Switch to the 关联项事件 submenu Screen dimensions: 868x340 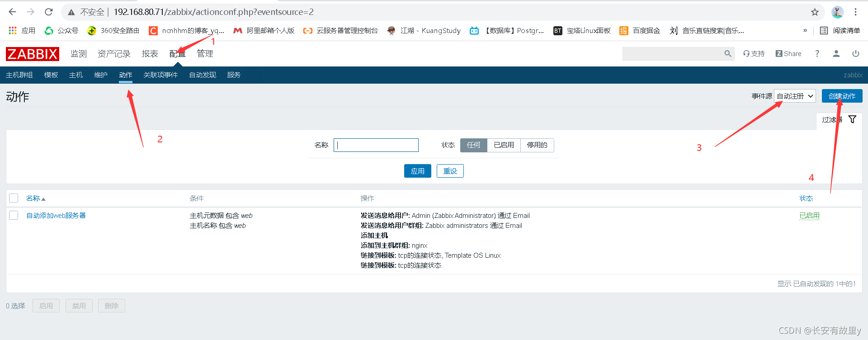160,75
